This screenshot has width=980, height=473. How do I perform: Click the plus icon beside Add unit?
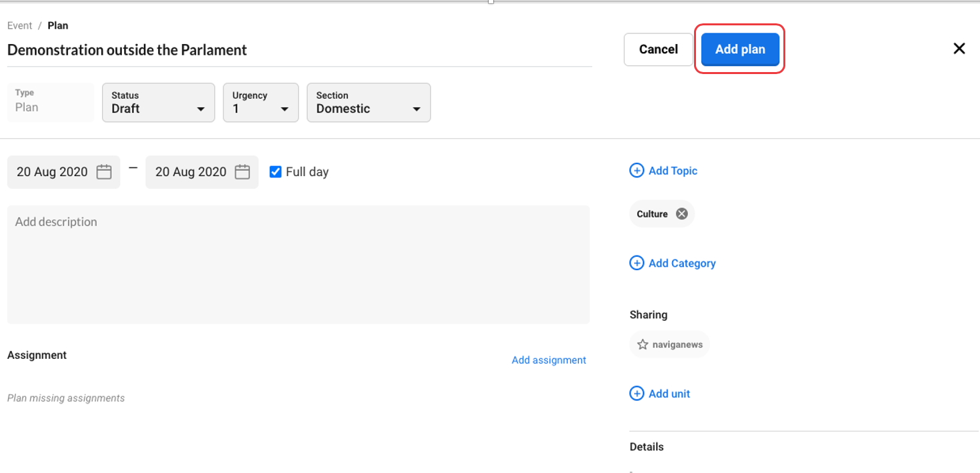(x=637, y=394)
